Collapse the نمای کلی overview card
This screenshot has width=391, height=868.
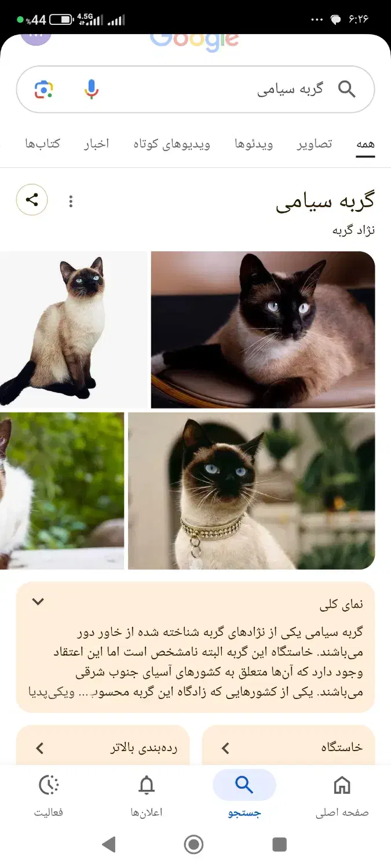[x=38, y=601]
